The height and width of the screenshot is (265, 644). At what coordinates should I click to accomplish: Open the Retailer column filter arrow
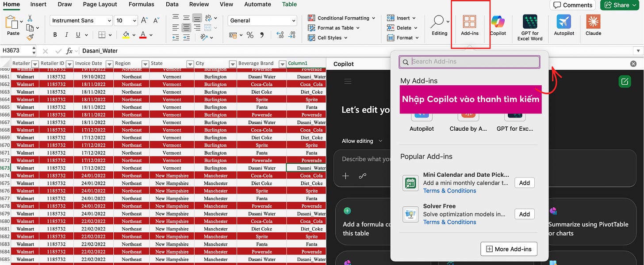[x=35, y=64]
